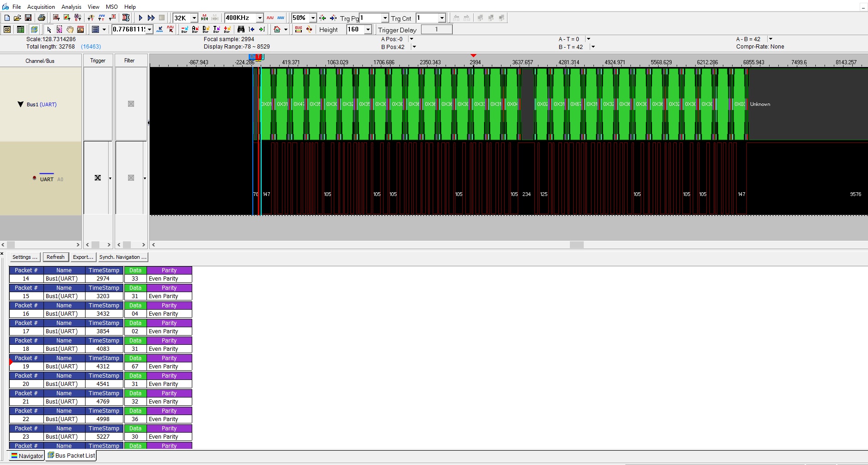Click the grayed Stop button
The image size is (868, 465).
(x=162, y=18)
